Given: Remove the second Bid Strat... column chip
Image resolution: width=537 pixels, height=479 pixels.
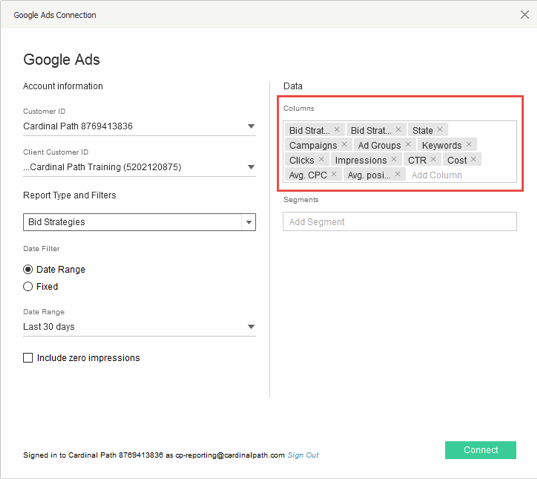Looking at the screenshot, I should (x=398, y=129).
